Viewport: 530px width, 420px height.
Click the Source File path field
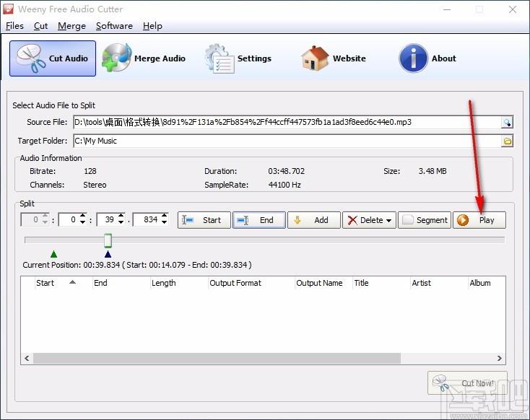287,122
